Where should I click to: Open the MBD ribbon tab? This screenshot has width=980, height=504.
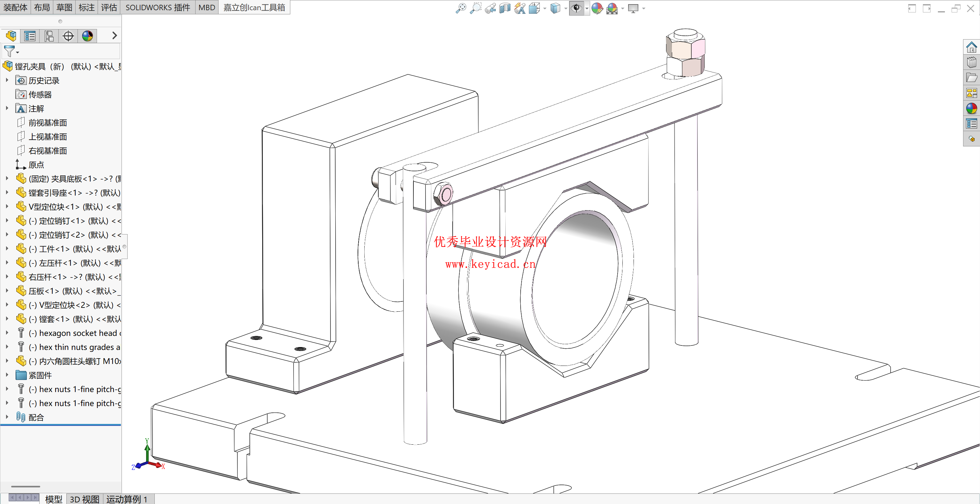(x=207, y=8)
